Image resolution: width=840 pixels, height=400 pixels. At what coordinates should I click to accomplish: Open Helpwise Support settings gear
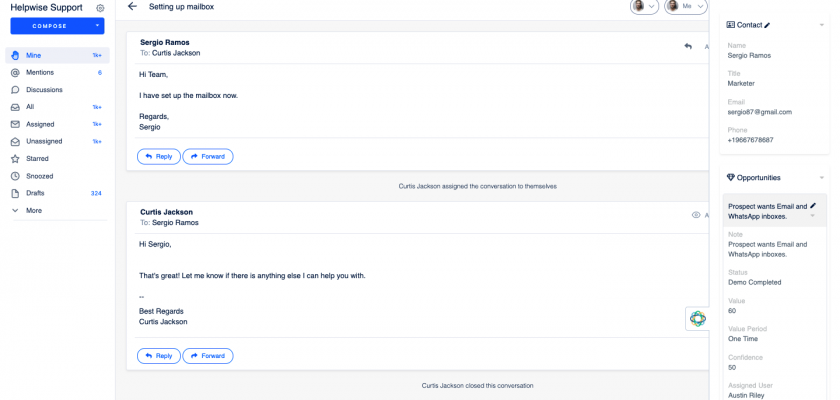click(100, 8)
